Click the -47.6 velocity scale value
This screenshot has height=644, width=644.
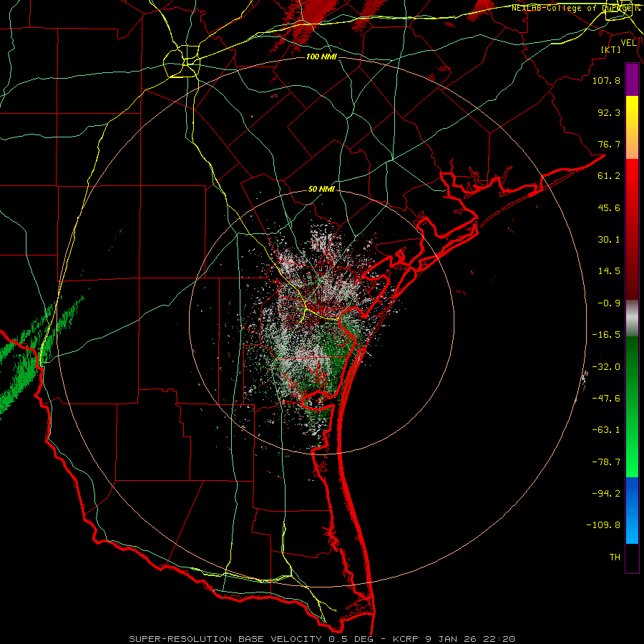coord(606,399)
